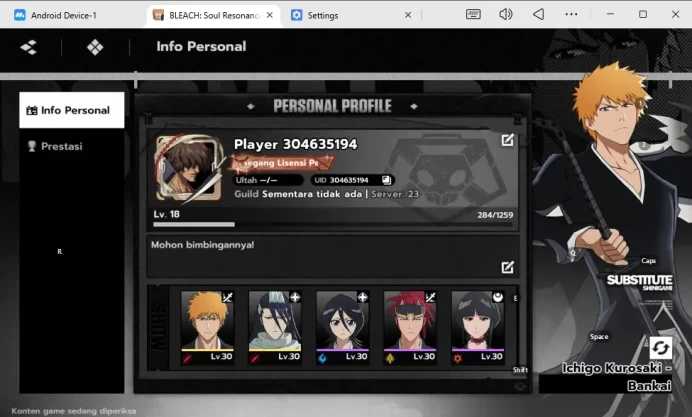Viewport: 692px width, 417px height.
Task: Click the back arrows icon in game header
Action: (x=29, y=47)
